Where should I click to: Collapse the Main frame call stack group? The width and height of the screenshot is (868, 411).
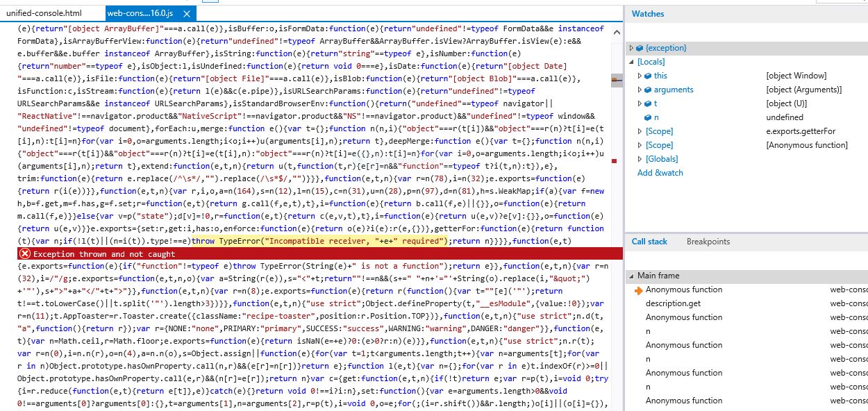[x=631, y=276]
